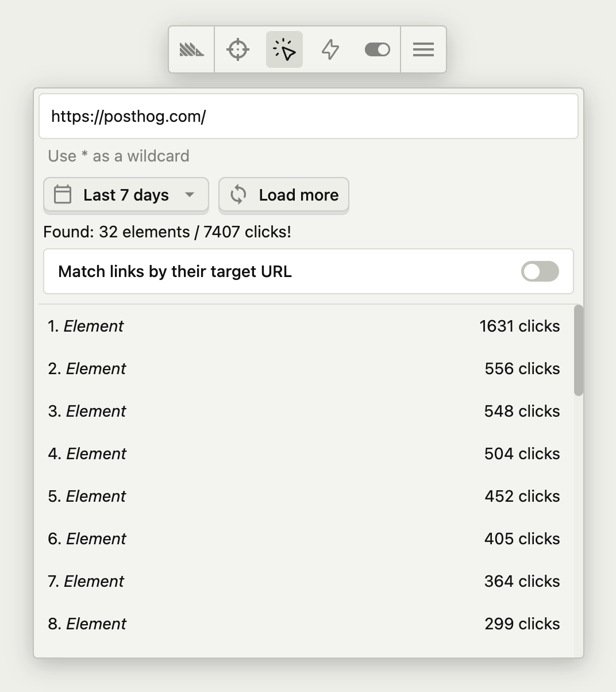616x692 pixels.
Task: Open the first Element with 1631 clicks
Action: [x=309, y=326]
